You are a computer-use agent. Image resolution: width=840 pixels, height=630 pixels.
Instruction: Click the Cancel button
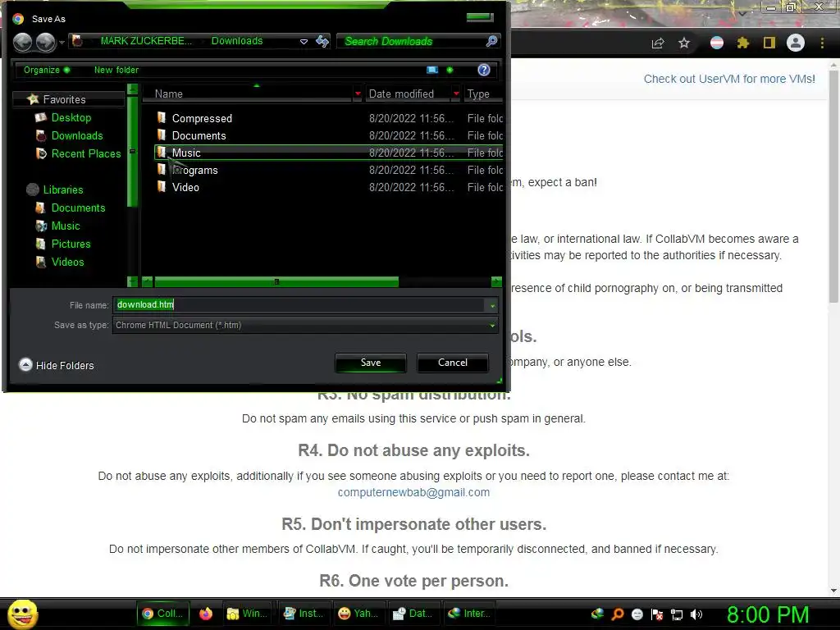point(453,363)
